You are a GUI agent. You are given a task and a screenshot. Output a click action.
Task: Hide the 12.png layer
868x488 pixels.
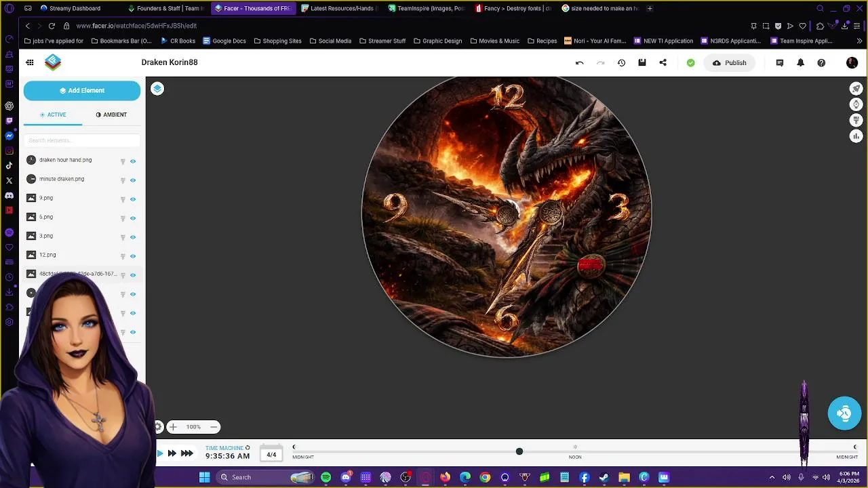(x=133, y=256)
